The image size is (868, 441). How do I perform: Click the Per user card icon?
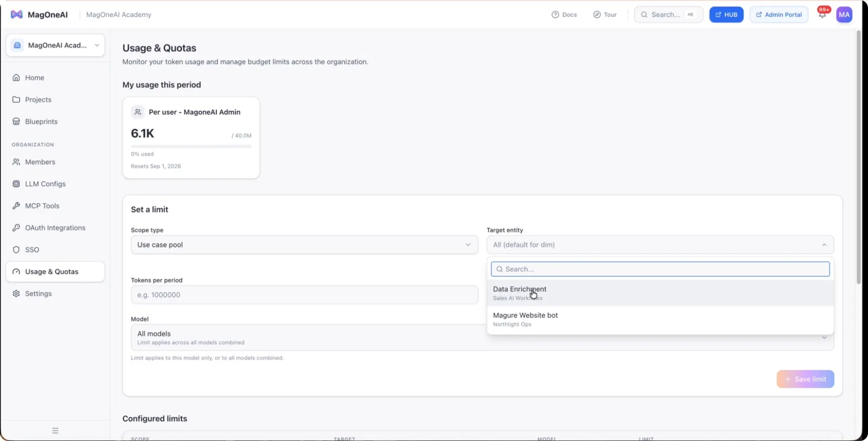[x=138, y=112]
